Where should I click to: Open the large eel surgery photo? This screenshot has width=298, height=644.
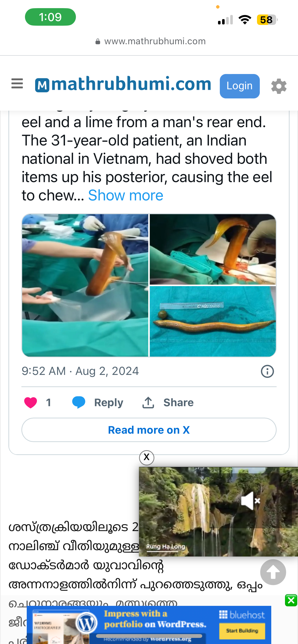(x=85, y=285)
